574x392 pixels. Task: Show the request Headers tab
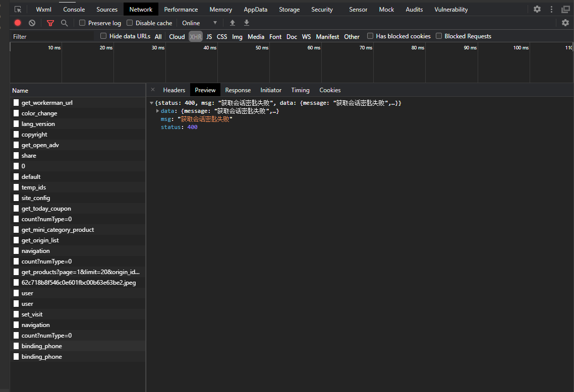(x=174, y=90)
